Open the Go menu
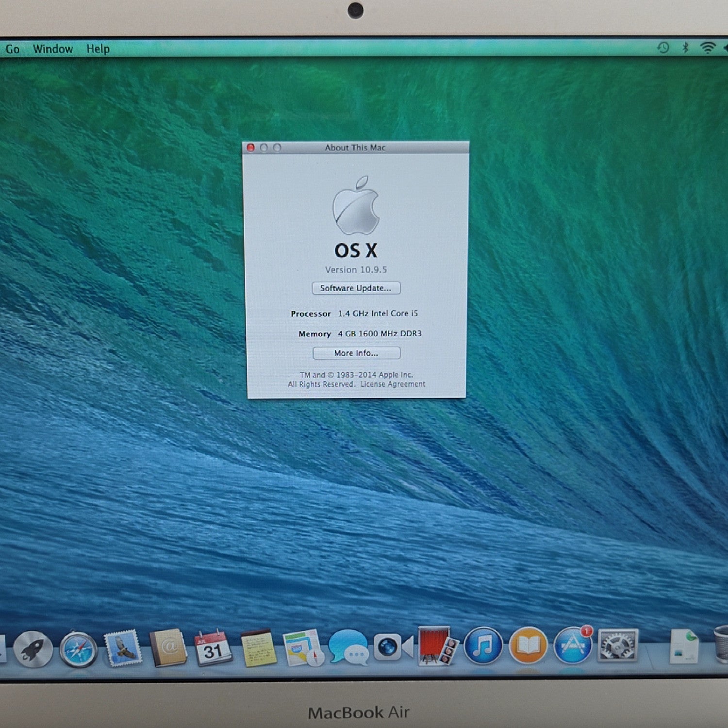 coord(13,49)
